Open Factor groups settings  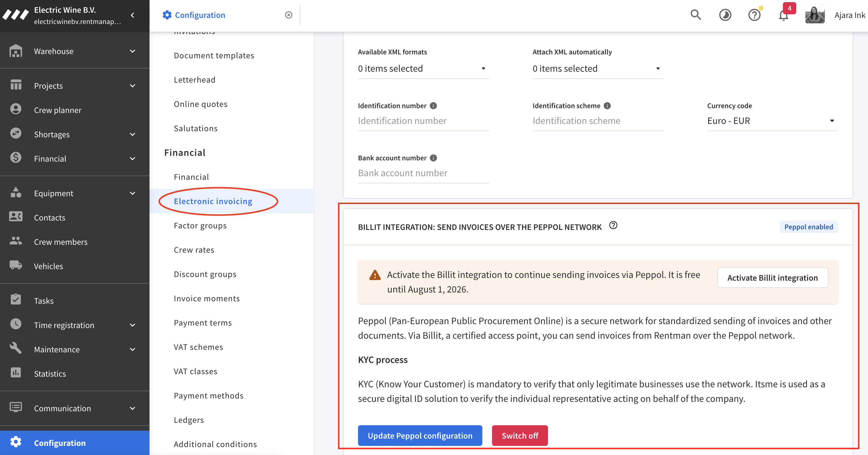[x=200, y=226]
